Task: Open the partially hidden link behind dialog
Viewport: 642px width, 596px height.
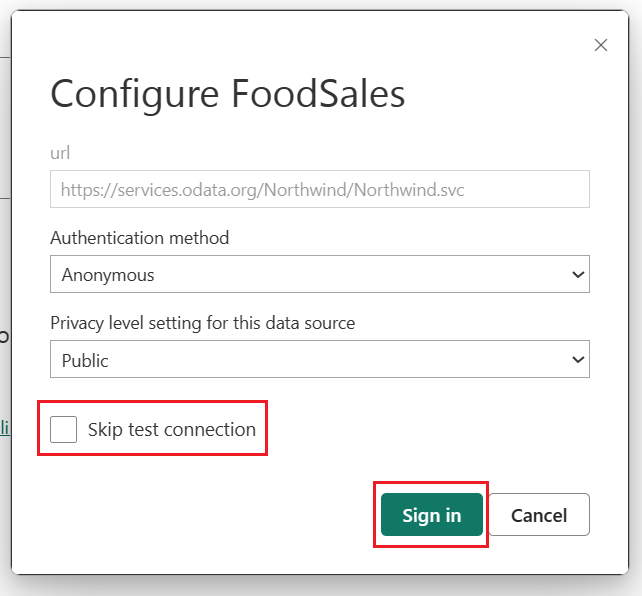Action: tap(5, 427)
